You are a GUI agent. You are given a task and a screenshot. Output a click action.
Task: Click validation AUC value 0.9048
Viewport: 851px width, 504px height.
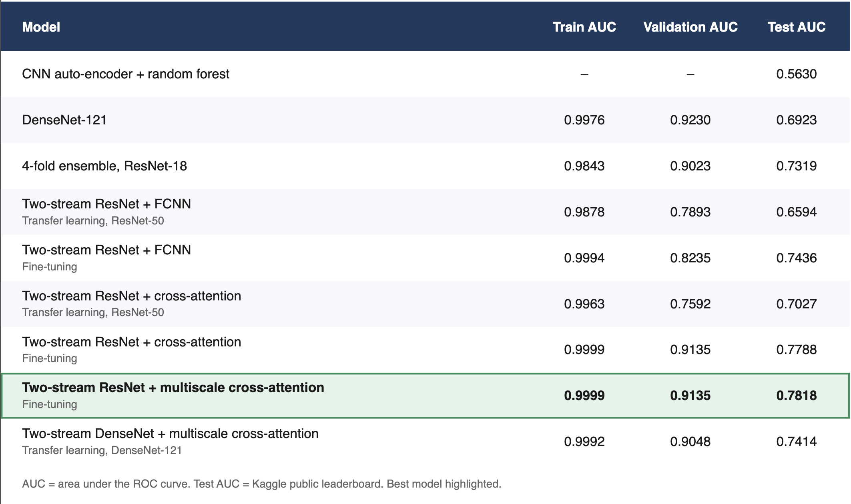coord(690,442)
